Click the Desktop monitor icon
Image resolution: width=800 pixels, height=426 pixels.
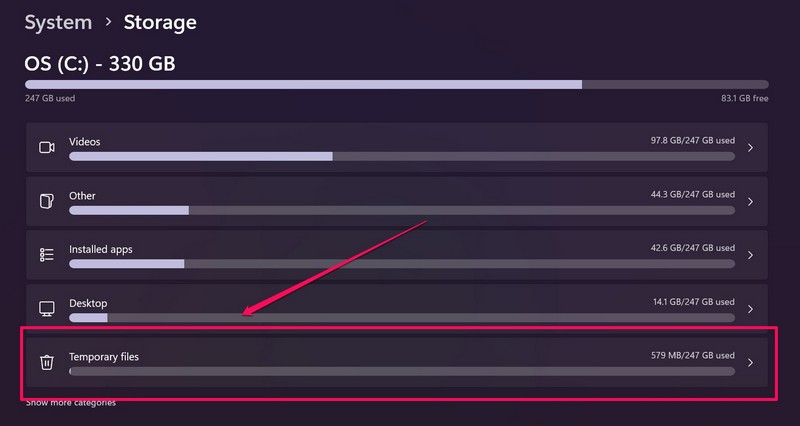(46, 309)
